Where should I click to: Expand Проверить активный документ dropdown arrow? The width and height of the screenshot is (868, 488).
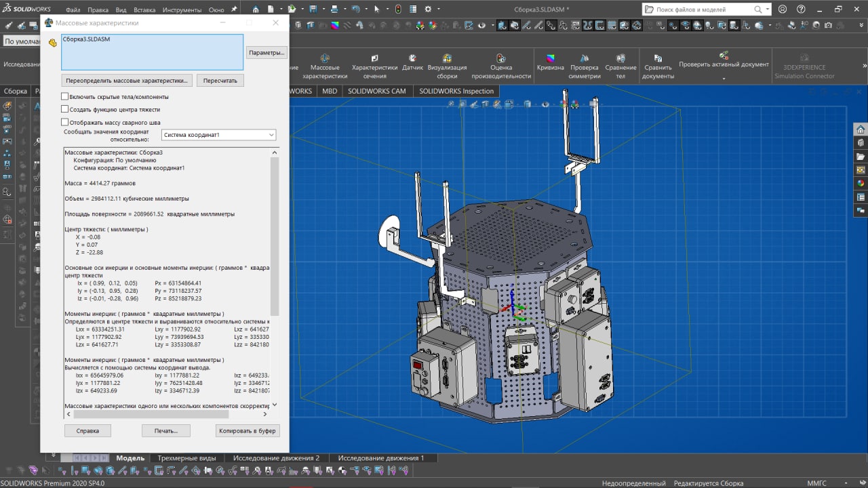pyautogui.click(x=724, y=79)
